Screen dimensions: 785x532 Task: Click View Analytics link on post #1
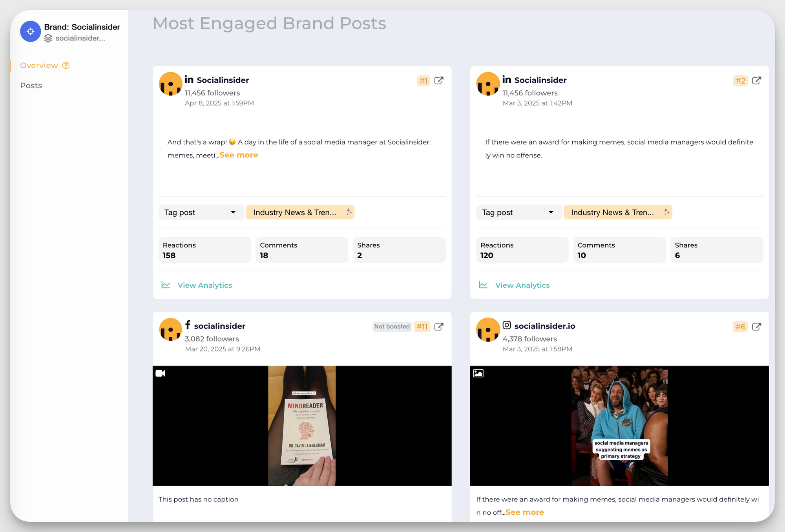pyautogui.click(x=204, y=285)
